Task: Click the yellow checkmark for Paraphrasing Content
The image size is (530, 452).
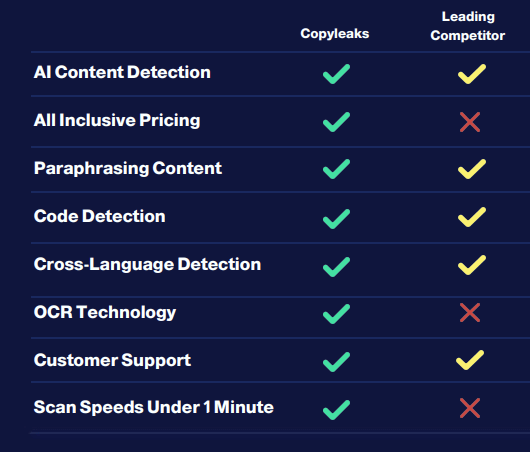Action: 472,169
